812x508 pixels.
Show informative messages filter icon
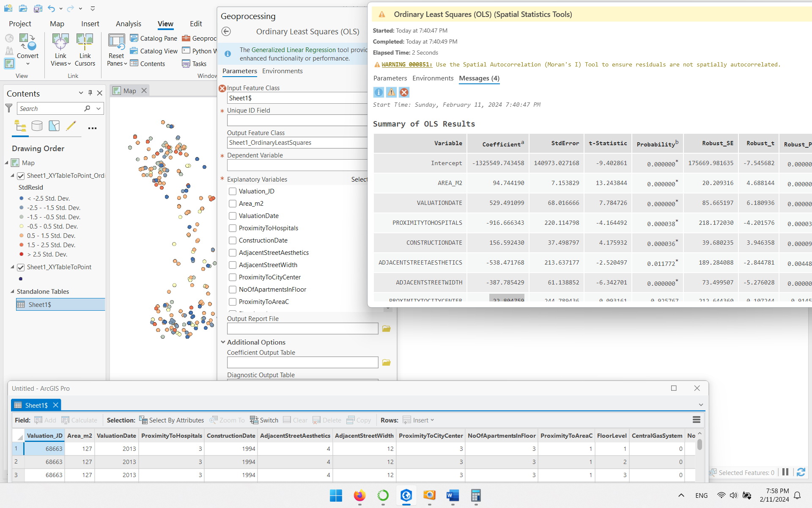[x=379, y=92]
